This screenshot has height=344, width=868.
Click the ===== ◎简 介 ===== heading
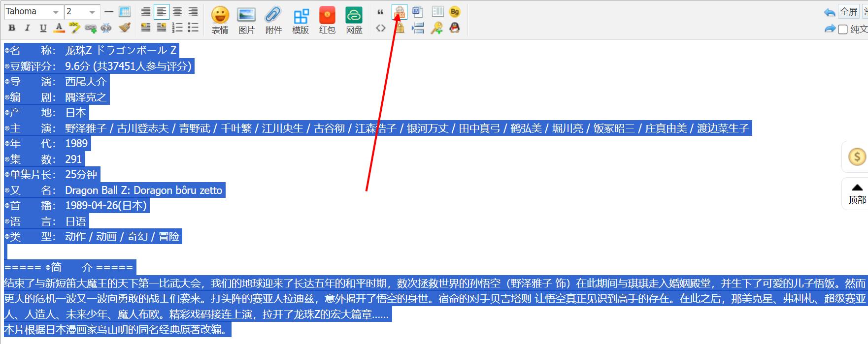coord(70,268)
